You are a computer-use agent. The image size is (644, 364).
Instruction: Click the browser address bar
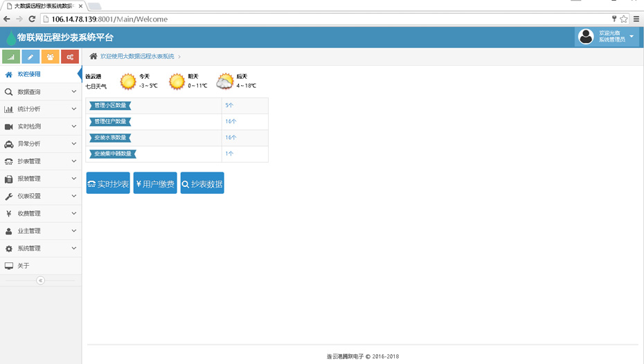coord(312,19)
